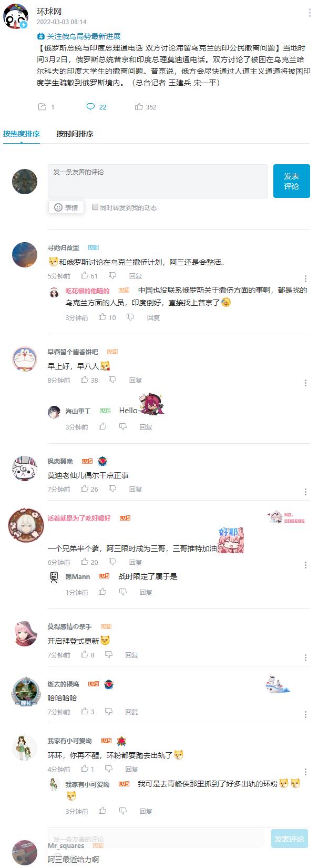The height and width of the screenshot is (868, 318).
Task: Open more options for 寻她归故里's comment
Action: (x=305, y=278)
